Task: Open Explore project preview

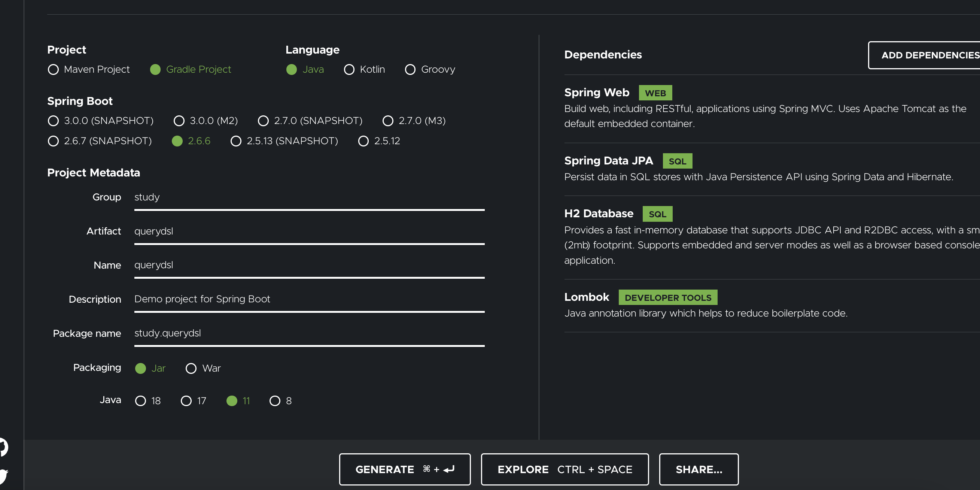Action: (x=564, y=469)
